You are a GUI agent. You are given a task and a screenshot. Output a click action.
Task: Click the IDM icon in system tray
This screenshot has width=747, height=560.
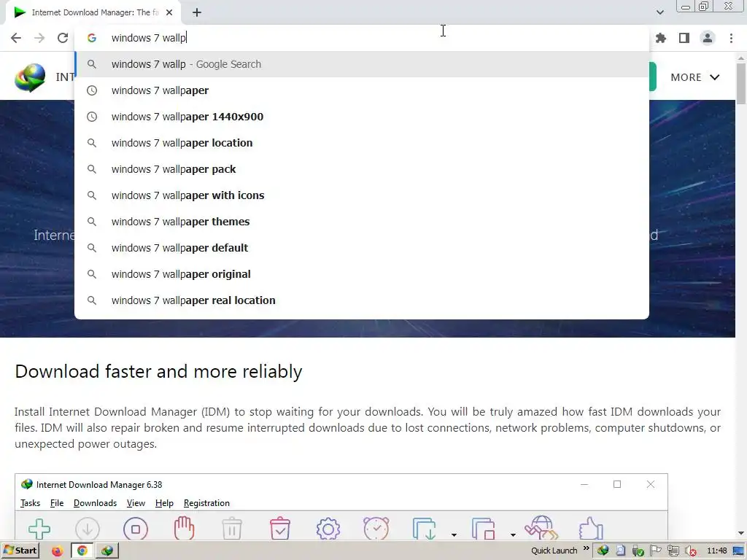(x=603, y=551)
